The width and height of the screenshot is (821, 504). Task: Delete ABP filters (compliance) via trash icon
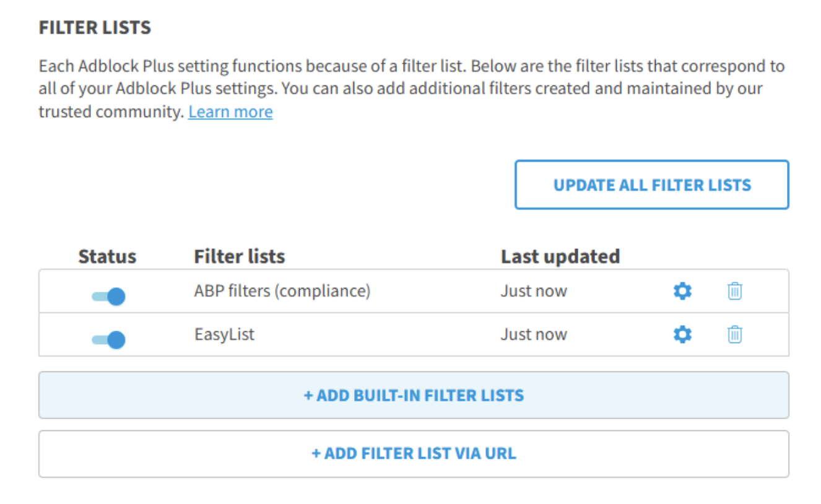coord(734,291)
